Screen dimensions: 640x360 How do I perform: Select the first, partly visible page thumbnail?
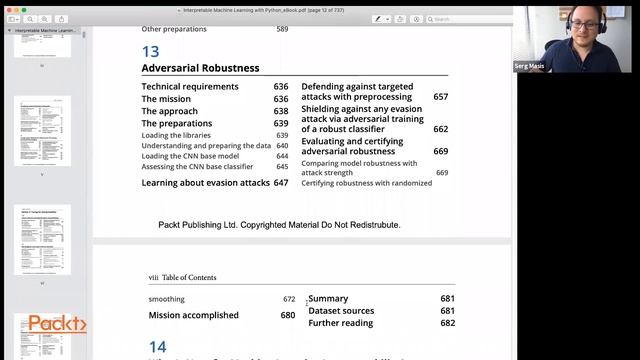click(x=42, y=46)
